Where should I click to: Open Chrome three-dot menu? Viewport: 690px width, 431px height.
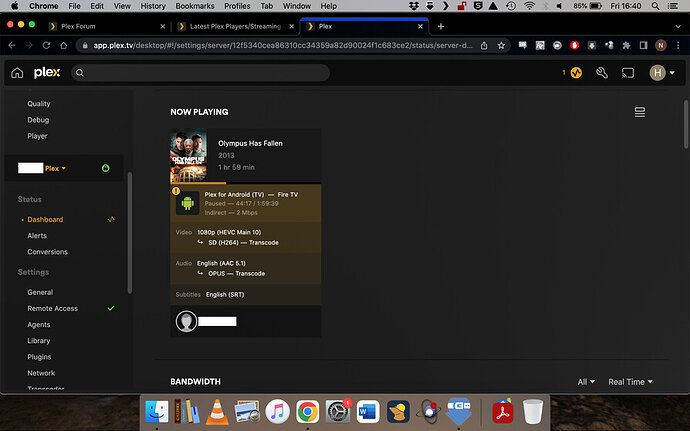678,45
